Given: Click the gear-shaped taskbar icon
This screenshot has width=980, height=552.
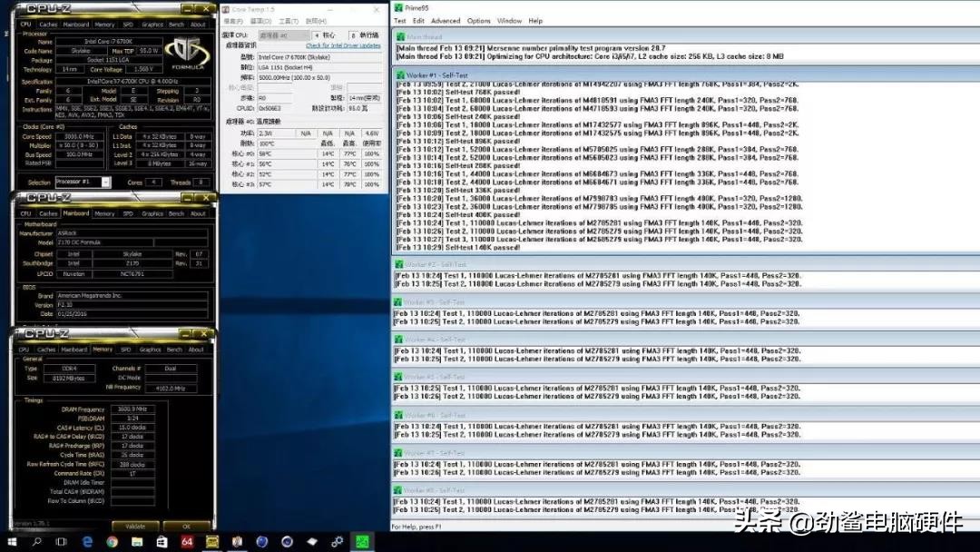Looking at the screenshot, I should coord(337,542).
